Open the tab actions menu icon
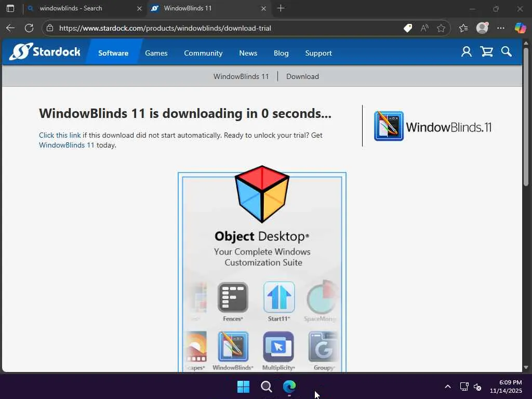The image size is (532, 399). click(10, 8)
